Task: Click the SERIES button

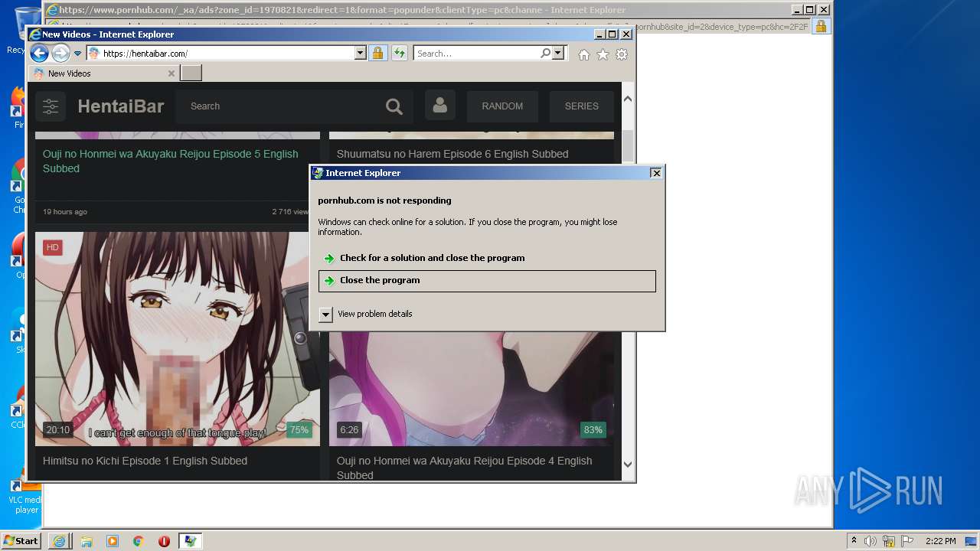Action: pos(582,106)
